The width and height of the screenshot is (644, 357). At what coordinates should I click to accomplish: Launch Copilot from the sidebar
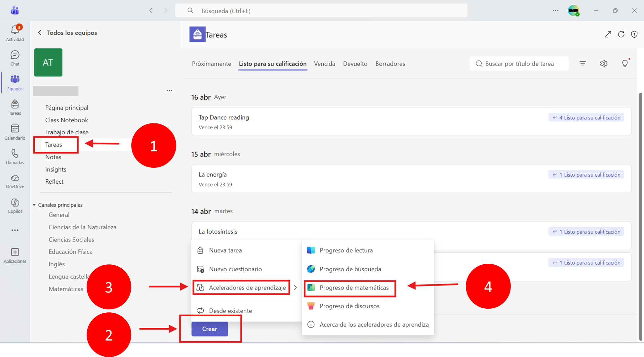pyautogui.click(x=15, y=206)
